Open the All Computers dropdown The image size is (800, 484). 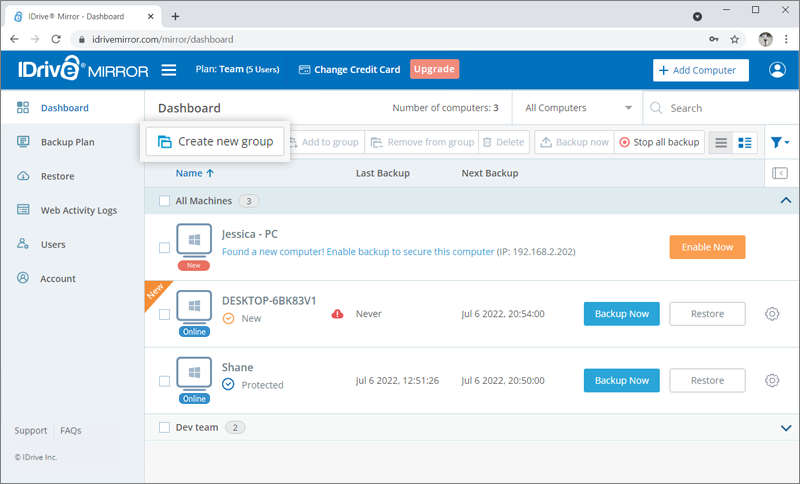coord(578,108)
